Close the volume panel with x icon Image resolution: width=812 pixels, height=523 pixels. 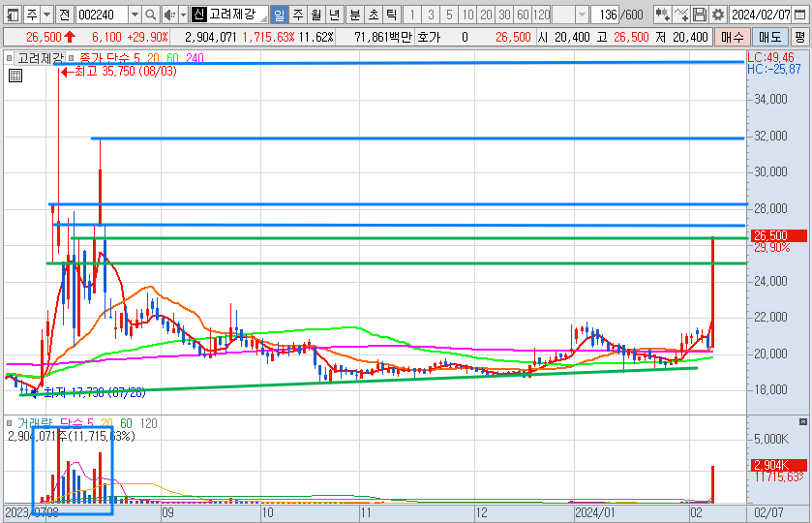click(803, 422)
